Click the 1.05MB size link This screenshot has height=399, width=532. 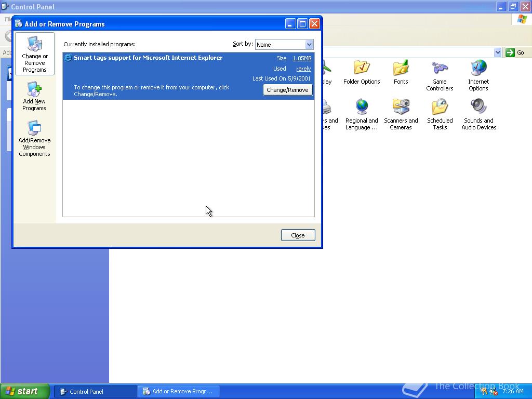(302, 58)
